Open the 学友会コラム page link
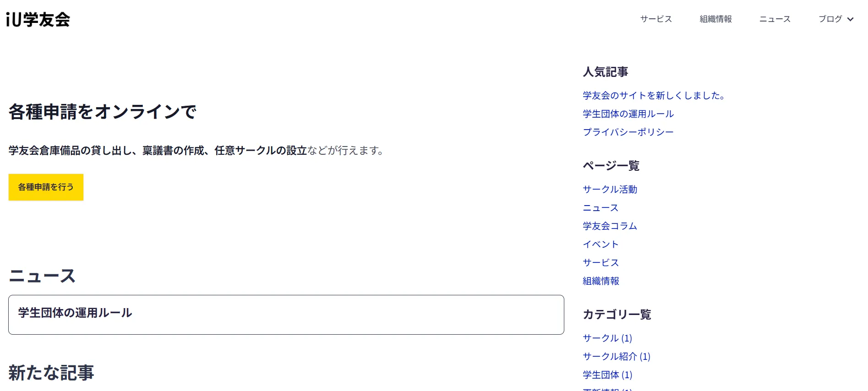868x391 pixels. 610,226
